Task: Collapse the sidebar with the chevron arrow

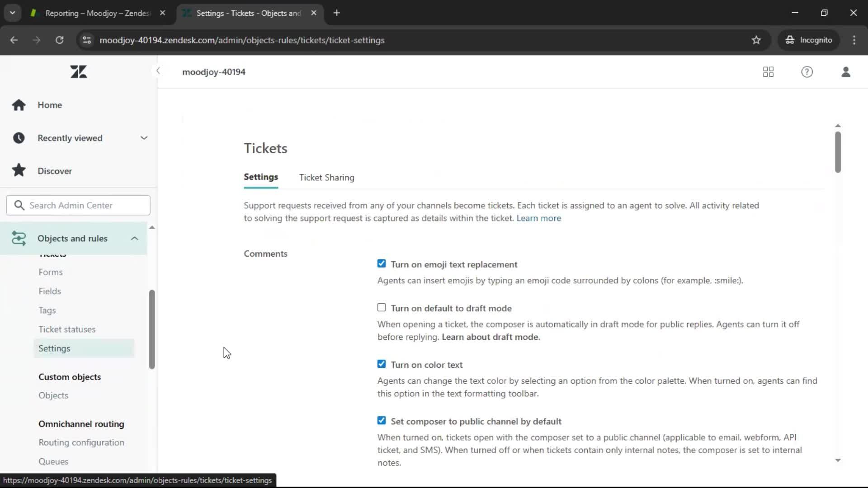Action: pyautogui.click(x=158, y=71)
